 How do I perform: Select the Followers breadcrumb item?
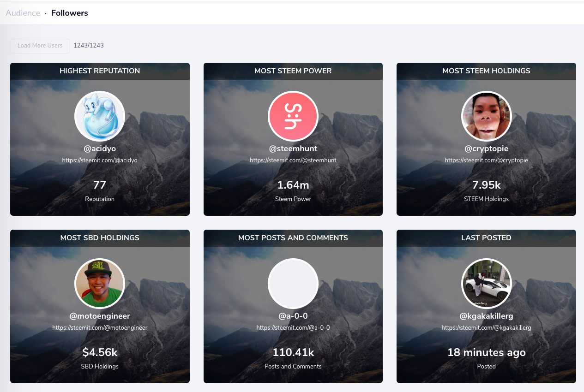tap(70, 13)
